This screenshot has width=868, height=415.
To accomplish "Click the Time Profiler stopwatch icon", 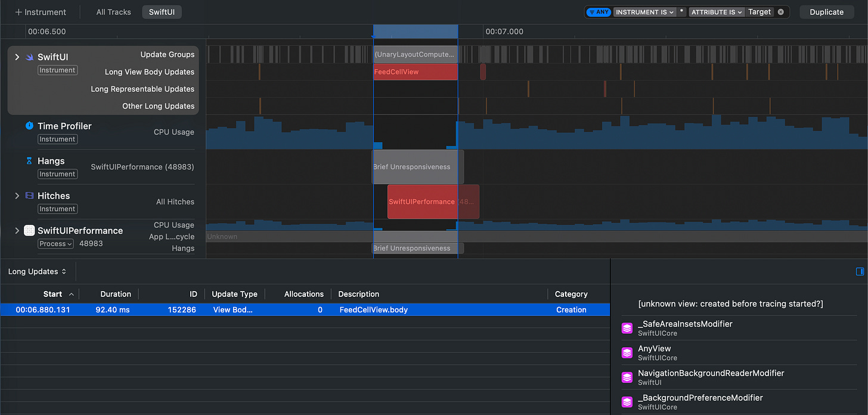I will 29,126.
